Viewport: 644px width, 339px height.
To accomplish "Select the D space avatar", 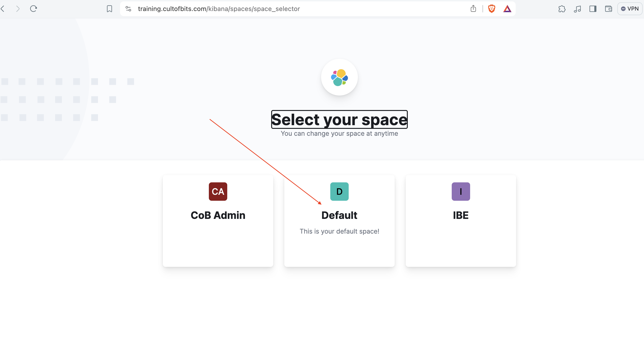I will pos(339,192).
